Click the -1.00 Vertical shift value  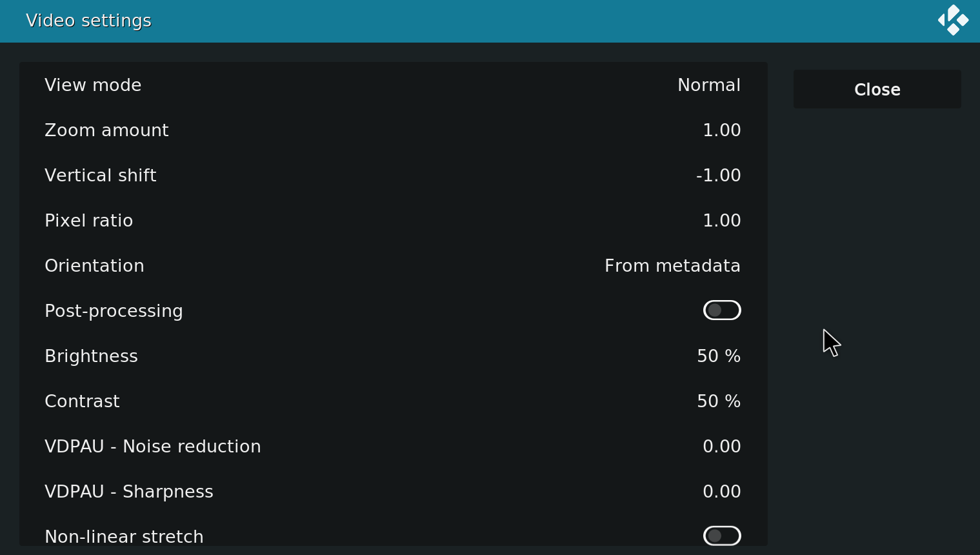[x=718, y=176]
